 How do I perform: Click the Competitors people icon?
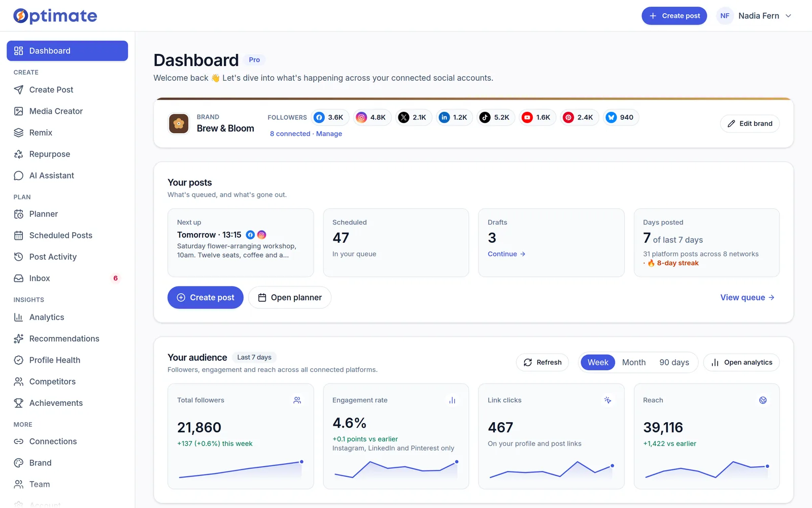coord(19,381)
